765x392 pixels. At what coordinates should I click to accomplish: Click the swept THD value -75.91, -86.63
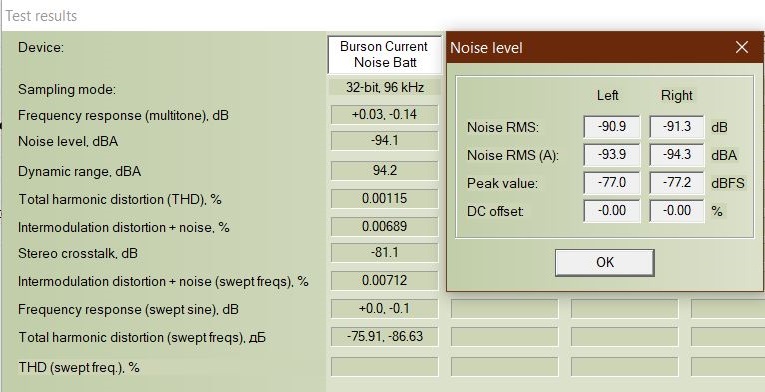[x=384, y=336]
